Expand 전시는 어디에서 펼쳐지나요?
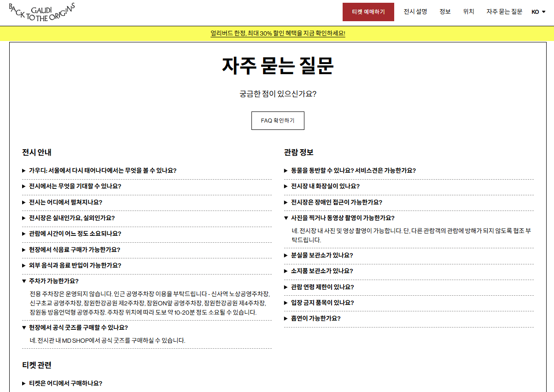554x392 pixels. 147,202
